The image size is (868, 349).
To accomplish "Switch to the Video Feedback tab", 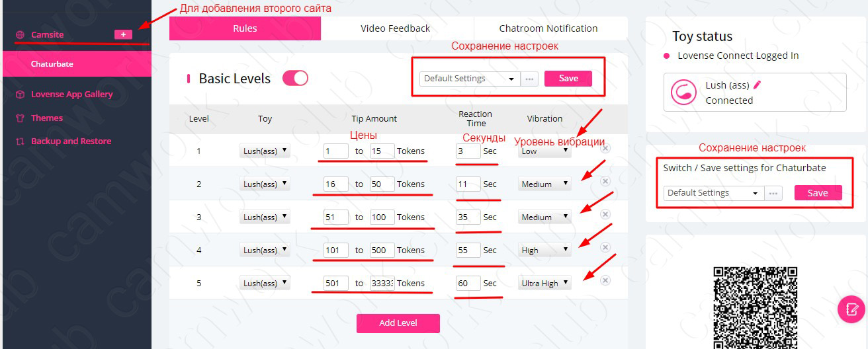I will click(x=395, y=28).
